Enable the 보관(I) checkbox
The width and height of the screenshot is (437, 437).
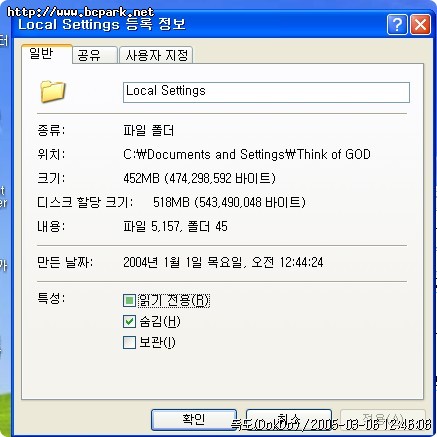point(129,342)
